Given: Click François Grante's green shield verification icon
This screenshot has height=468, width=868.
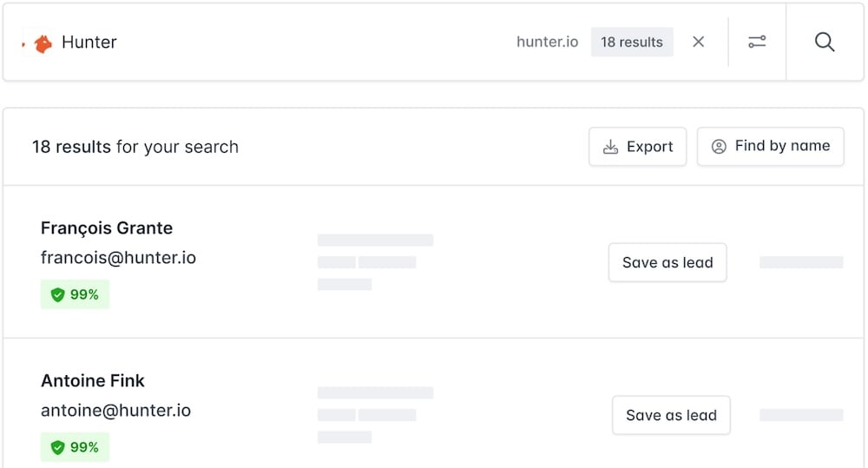Looking at the screenshot, I should [57, 294].
